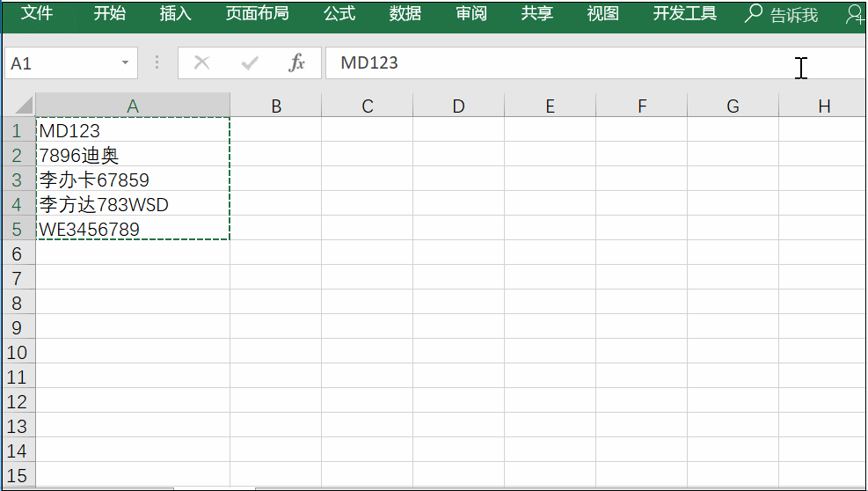The height and width of the screenshot is (491, 868).
Task: Select row 1 header
Action: click(18, 130)
